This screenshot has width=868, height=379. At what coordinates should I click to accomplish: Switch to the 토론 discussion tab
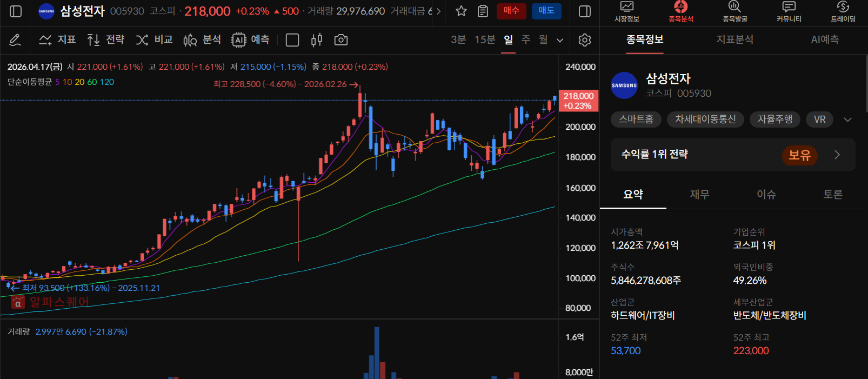point(833,195)
